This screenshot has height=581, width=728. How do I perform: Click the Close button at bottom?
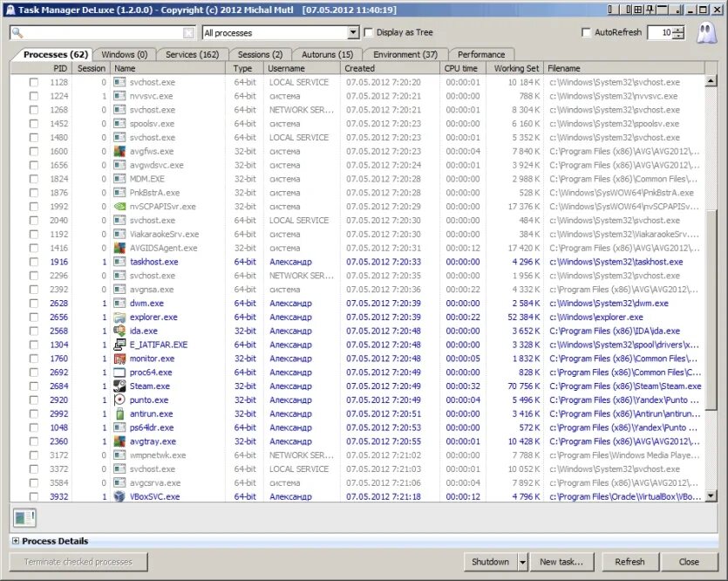click(689, 562)
